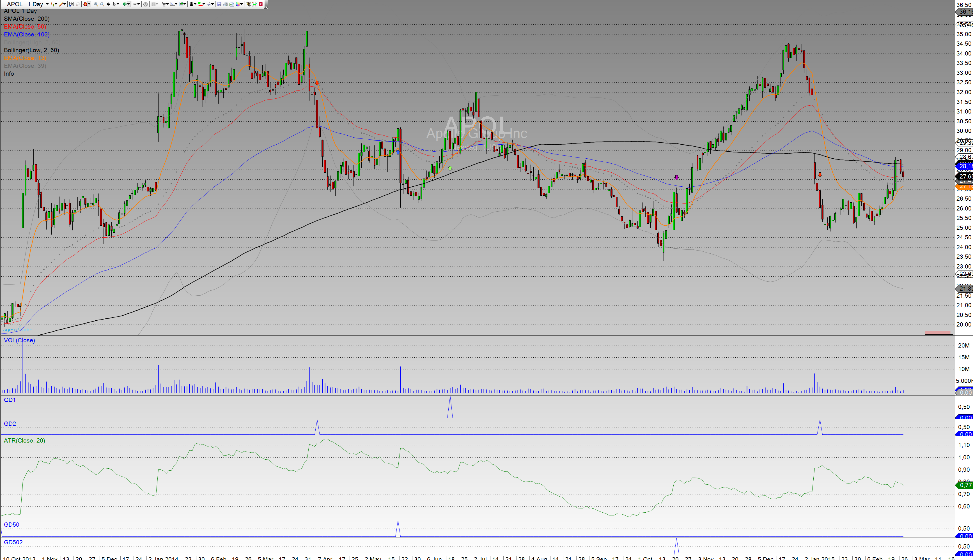Click the SMA(Close, 200) indicator label
973x560 pixels.
pos(27,19)
